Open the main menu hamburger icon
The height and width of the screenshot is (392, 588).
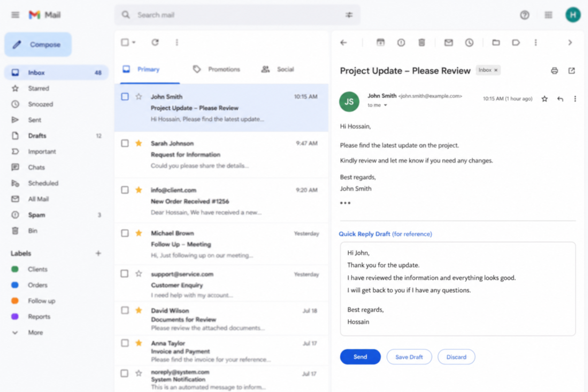click(x=15, y=15)
